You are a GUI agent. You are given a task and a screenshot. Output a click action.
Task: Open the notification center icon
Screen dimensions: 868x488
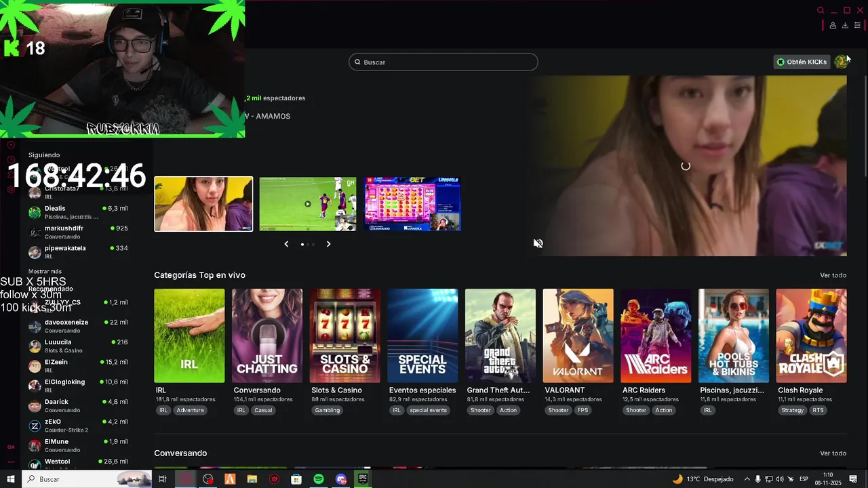(853, 479)
